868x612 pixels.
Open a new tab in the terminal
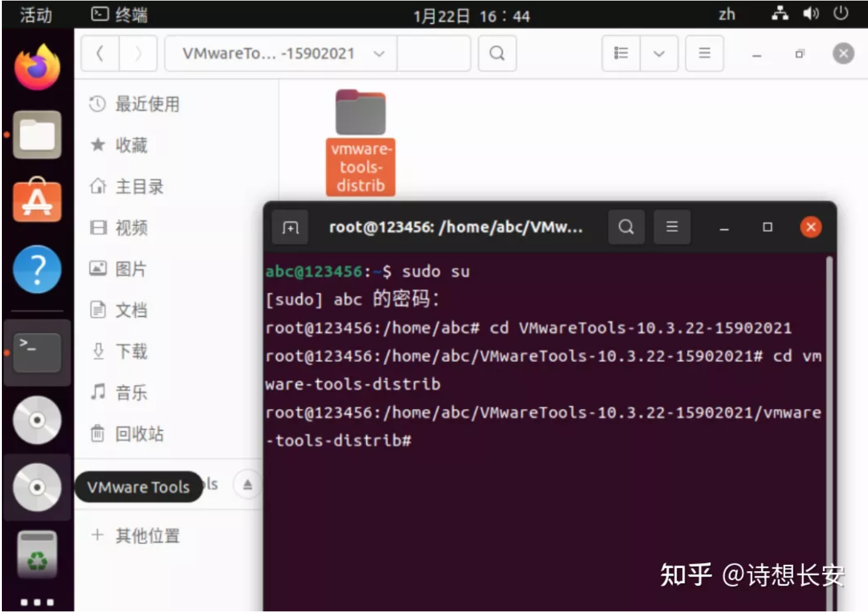pos(290,227)
